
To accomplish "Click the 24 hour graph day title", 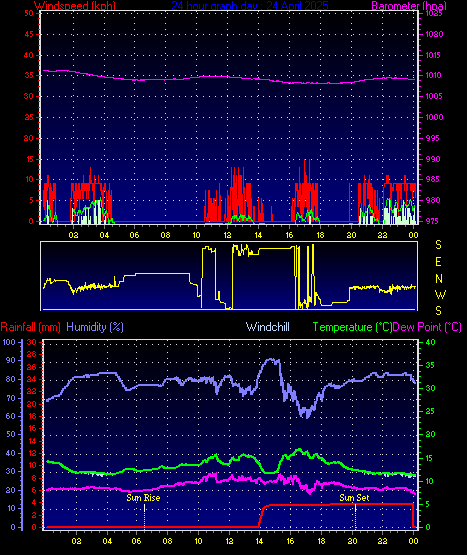I will (x=250, y=6).
